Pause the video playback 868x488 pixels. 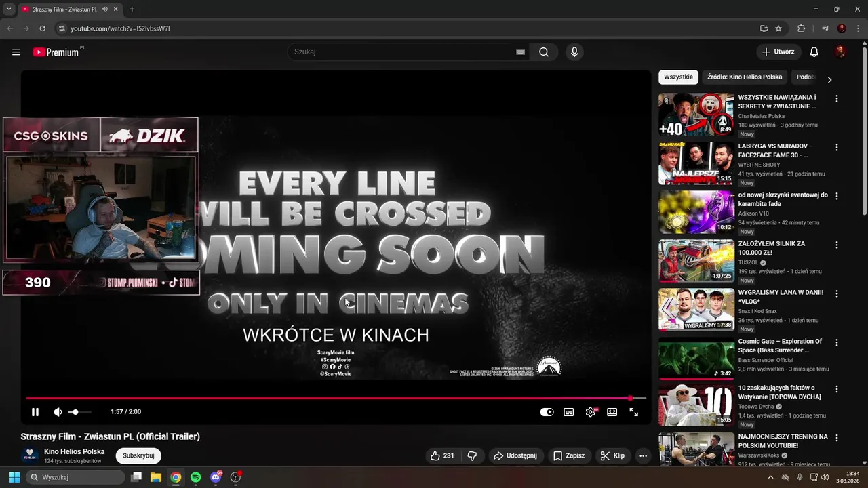click(35, 412)
